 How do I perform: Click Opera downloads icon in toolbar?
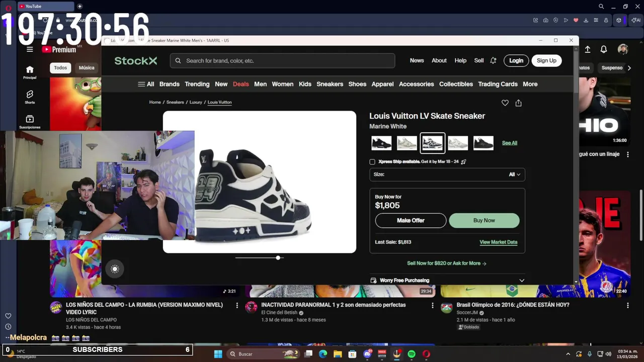pyautogui.click(x=586, y=20)
